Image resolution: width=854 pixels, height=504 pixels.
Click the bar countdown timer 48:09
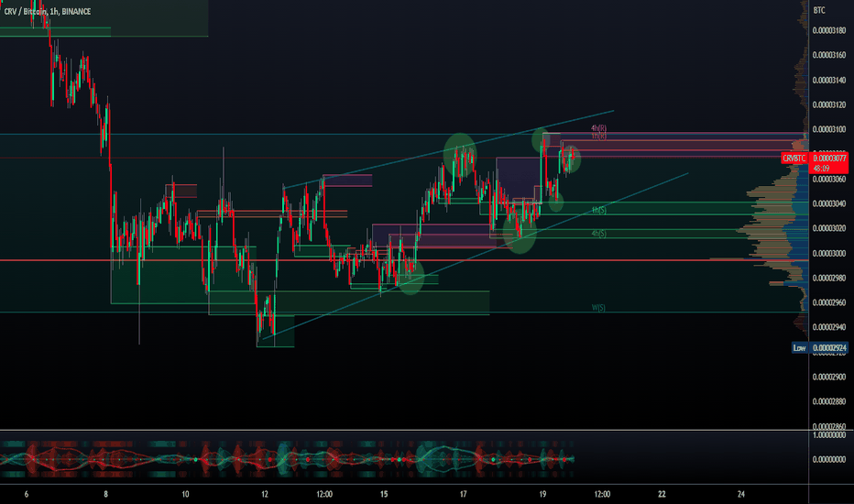[821, 169]
